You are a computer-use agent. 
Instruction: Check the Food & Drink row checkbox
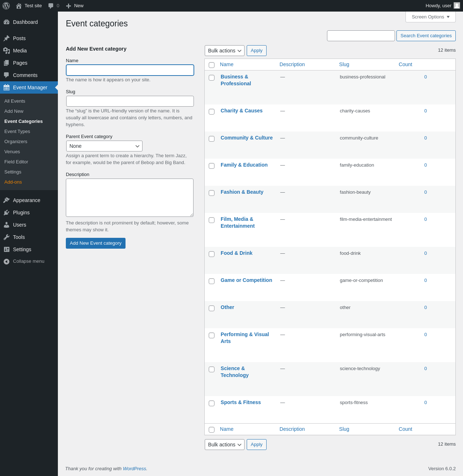click(x=212, y=254)
